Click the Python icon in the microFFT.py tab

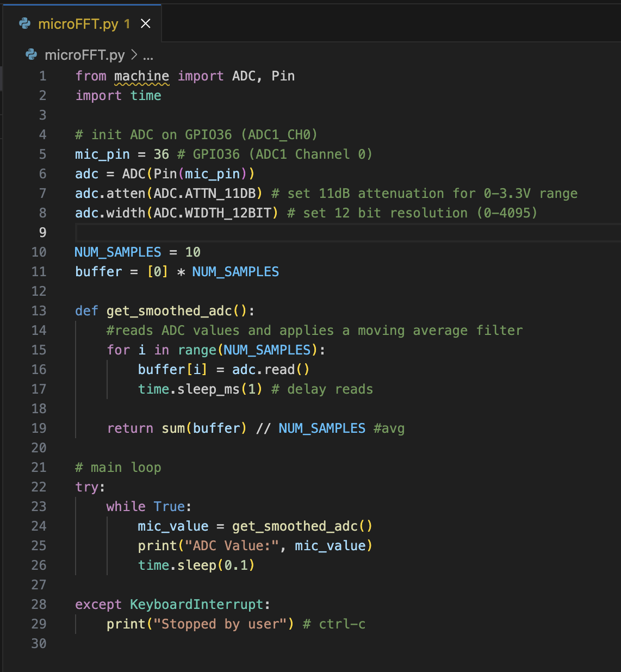coord(25,24)
